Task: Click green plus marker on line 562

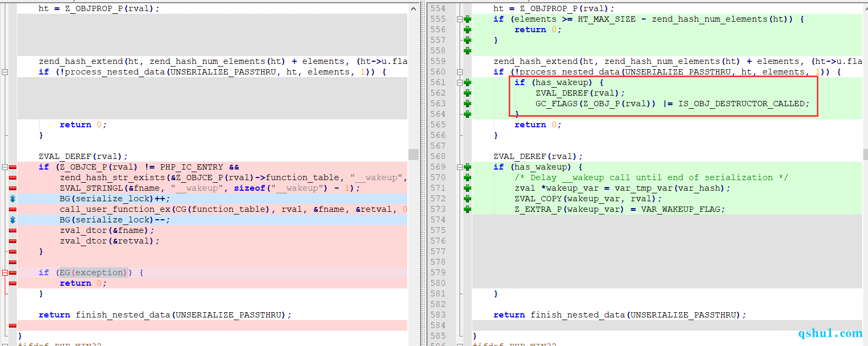Action: (x=468, y=93)
